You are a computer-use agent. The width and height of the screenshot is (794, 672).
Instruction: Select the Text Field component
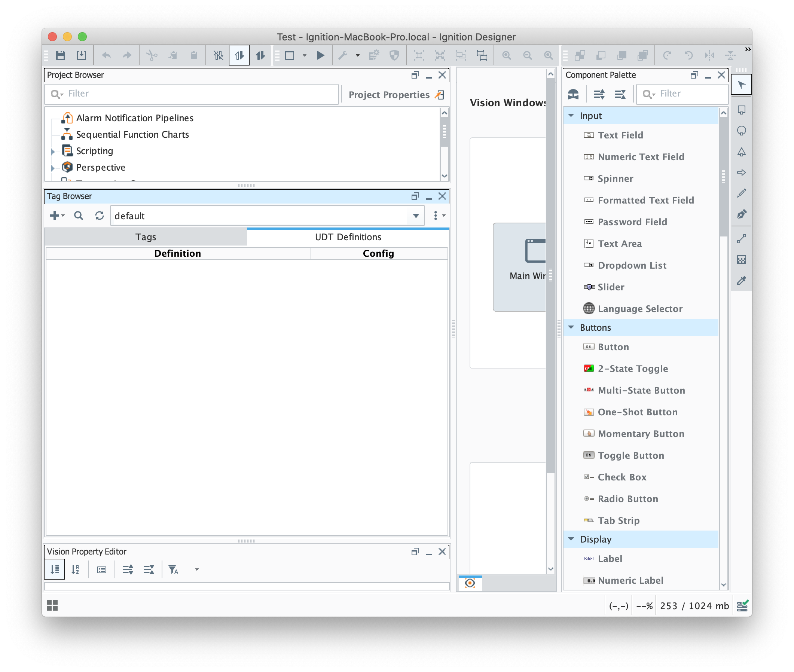coord(613,135)
